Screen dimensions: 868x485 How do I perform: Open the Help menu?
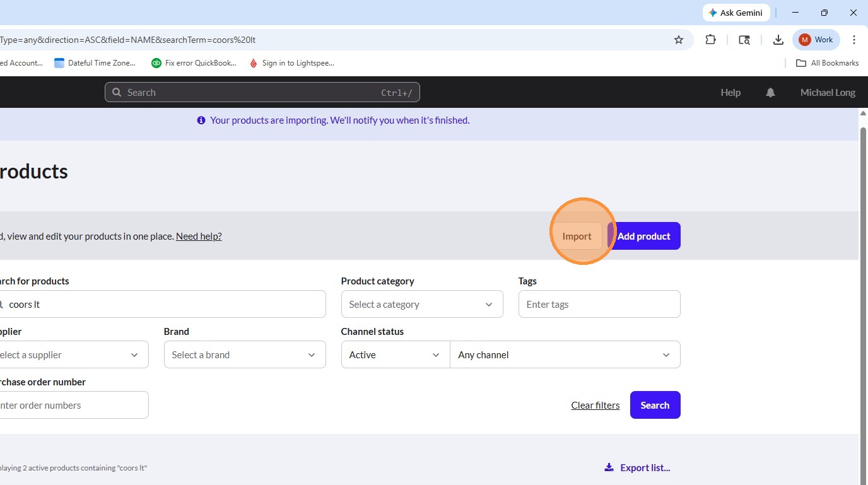click(x=730, y=93)
